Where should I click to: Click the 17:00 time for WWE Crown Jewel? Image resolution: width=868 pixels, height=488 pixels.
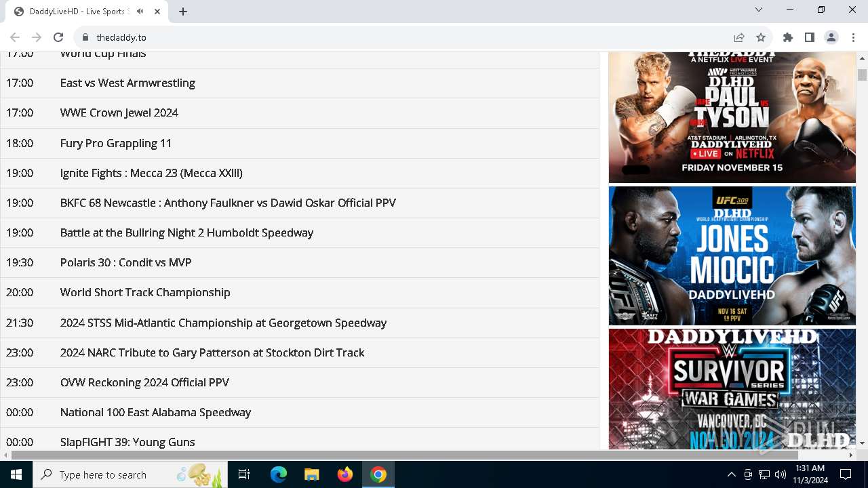[x=20, y=113]
